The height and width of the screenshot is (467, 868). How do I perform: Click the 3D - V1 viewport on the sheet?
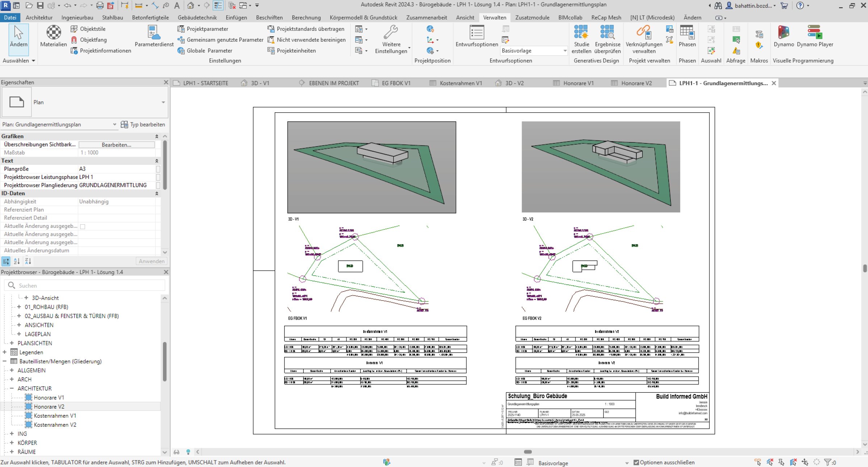tap(371, 167)
